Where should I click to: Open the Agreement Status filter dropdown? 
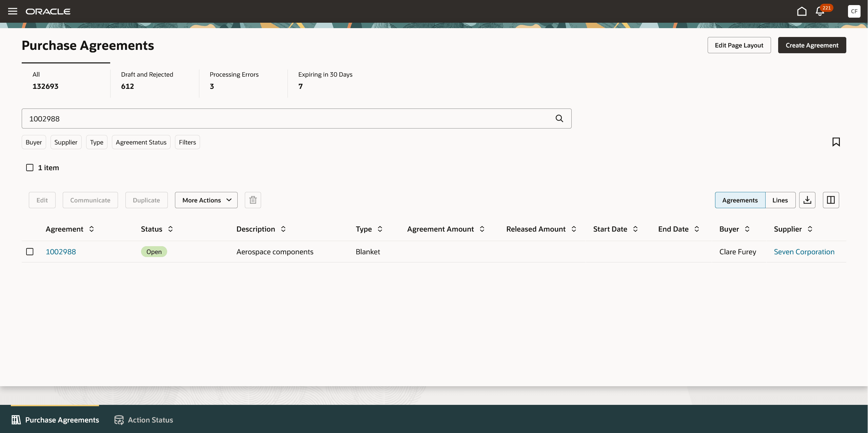(x=141, y=142)
